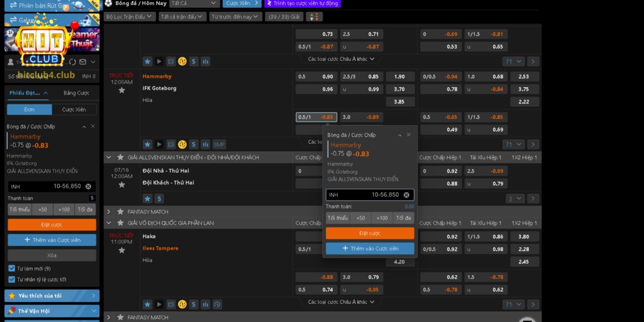Toggle 'Tự nhận tỷ lệ cược tốt' checkbox
The width and height of the screenshot is (644, 322).
coord(12,280)
